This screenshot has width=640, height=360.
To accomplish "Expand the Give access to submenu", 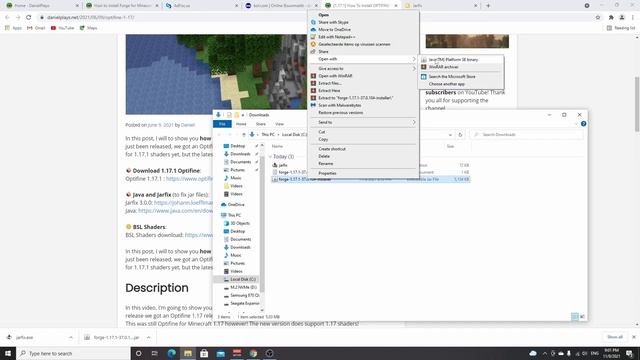I will [x=414, y=69].
